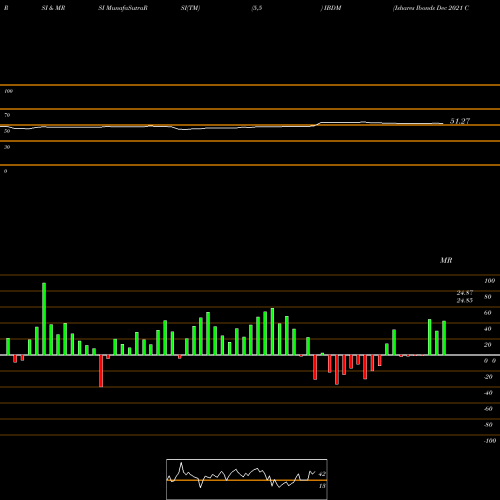Click the RSI axis 30 label
Image resolution: width=500 pixels, height=500 pixels.
coord(7,147)
